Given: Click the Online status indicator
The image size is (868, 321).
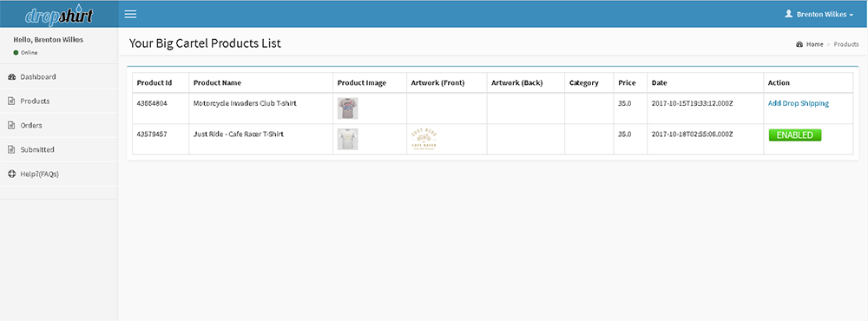Looking at the screenshot, I should [25, 53].
